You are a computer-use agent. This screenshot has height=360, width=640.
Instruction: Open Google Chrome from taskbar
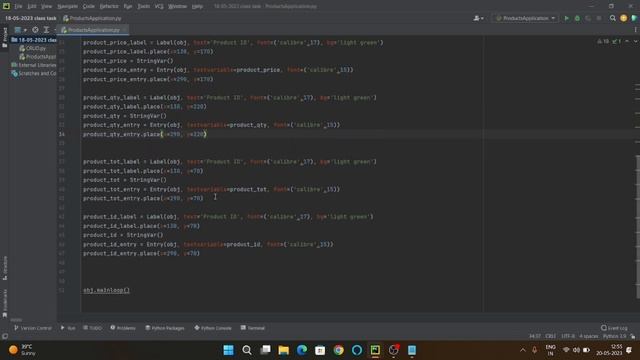[338, 350]
